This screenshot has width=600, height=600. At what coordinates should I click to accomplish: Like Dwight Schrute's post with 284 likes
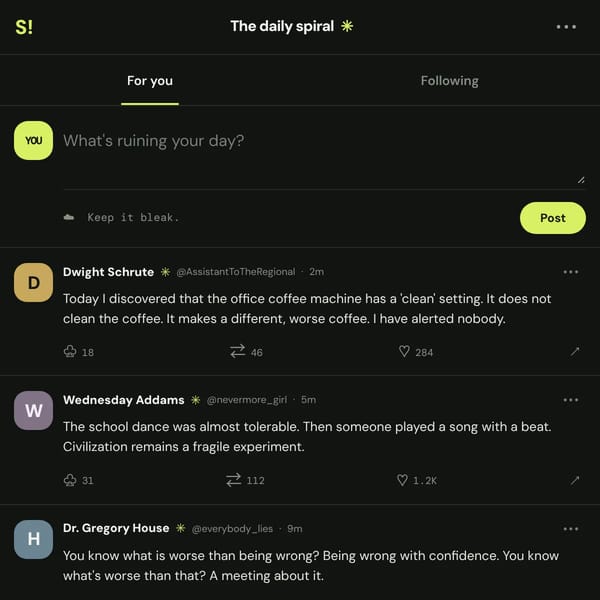(404, 351)
